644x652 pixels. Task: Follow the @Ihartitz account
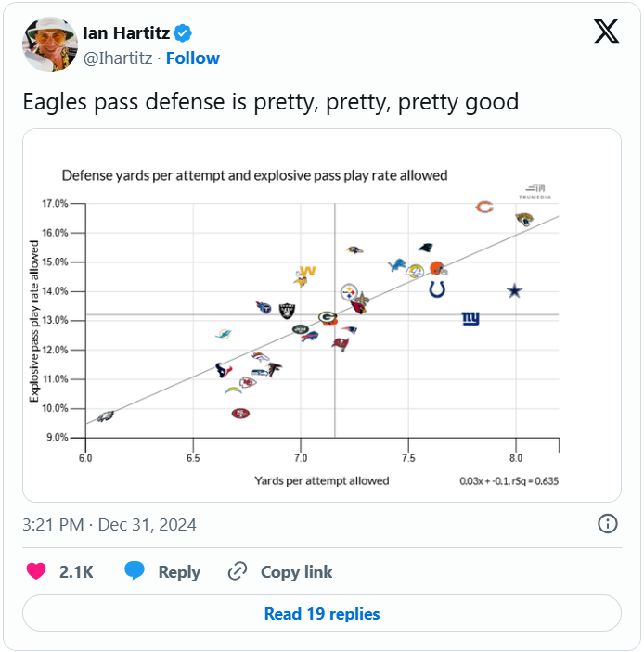(x=193, y=58)
